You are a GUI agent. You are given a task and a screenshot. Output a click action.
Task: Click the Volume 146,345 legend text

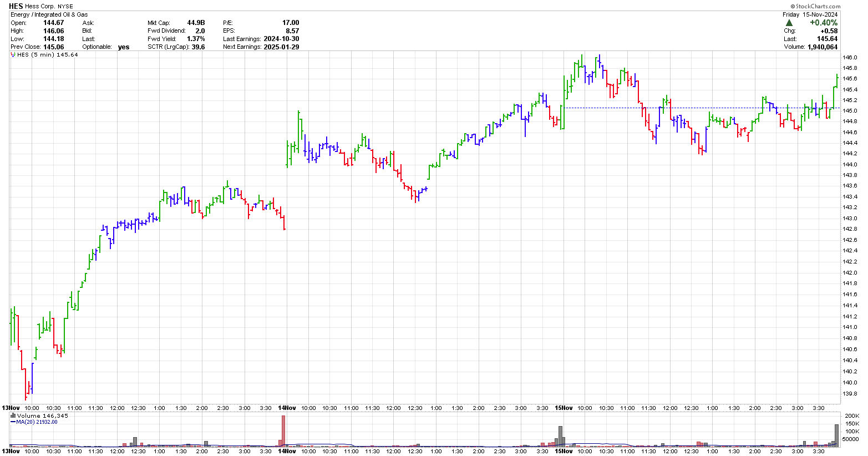coord(43,416)
